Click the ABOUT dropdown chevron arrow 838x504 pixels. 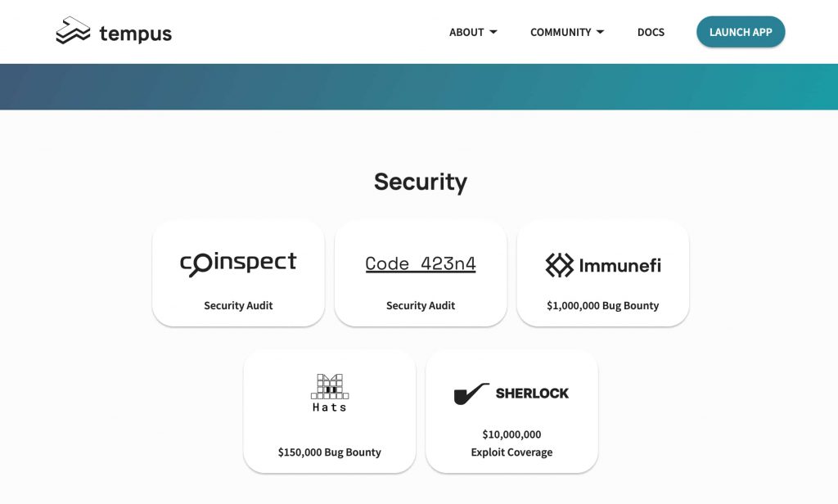(x=494, y=32)
